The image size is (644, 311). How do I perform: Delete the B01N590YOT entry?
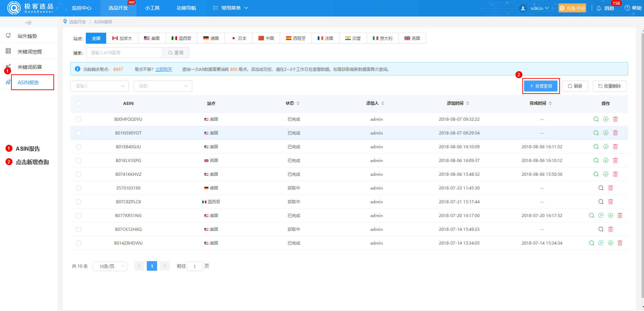pyautogui.click(x=615, y=133)
